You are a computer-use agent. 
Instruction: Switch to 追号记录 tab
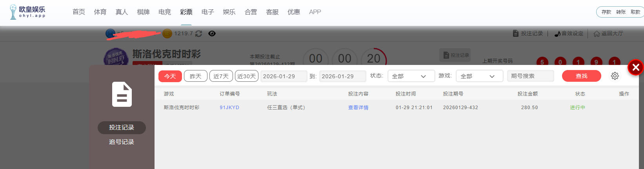tap(122, 142)
